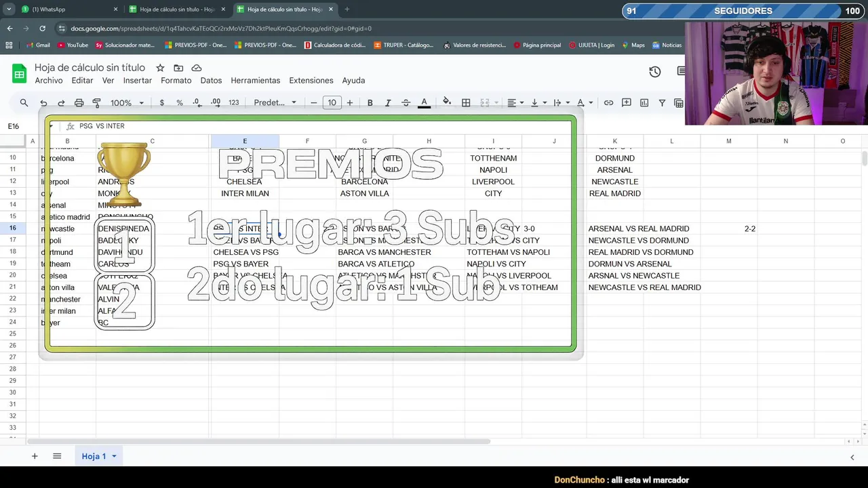The width and height of the screenshot is (868, 488).
Task: Select row 28 header
Action: coord(13,369)
